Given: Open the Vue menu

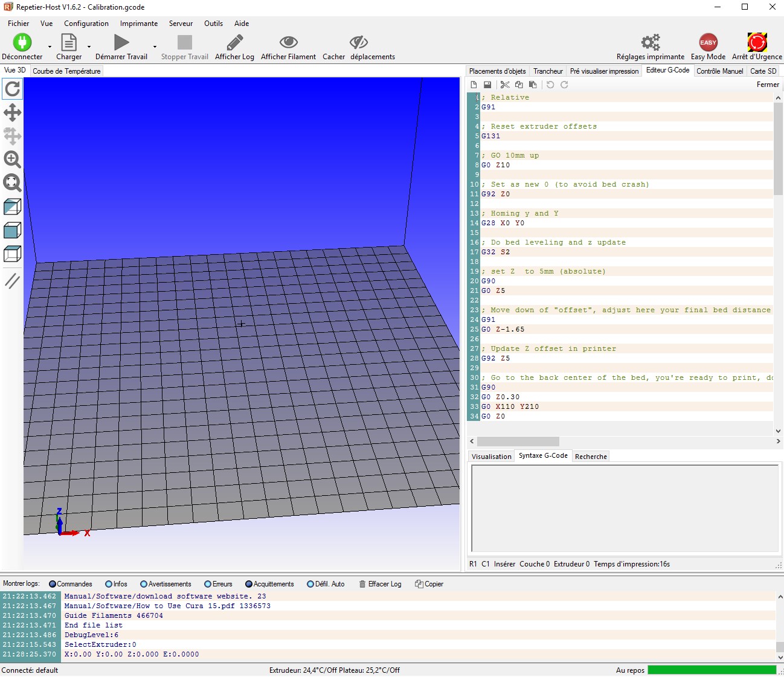Looking at the screenshot, I should click(x=47, y=24).
